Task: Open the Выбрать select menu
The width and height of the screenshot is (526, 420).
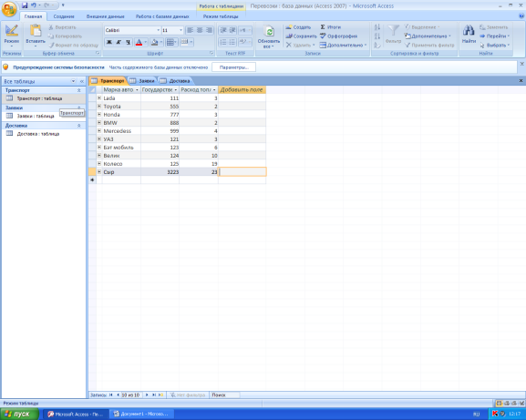Action: coord(494,45)
